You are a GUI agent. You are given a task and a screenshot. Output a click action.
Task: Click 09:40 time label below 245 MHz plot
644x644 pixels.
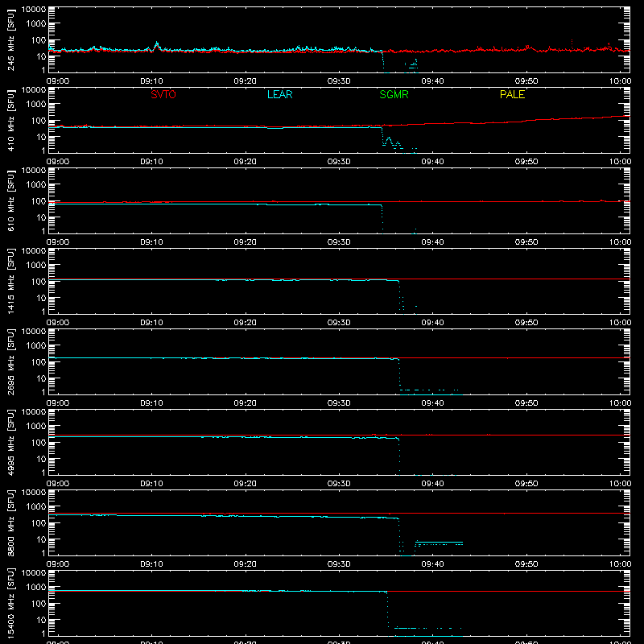432,81
